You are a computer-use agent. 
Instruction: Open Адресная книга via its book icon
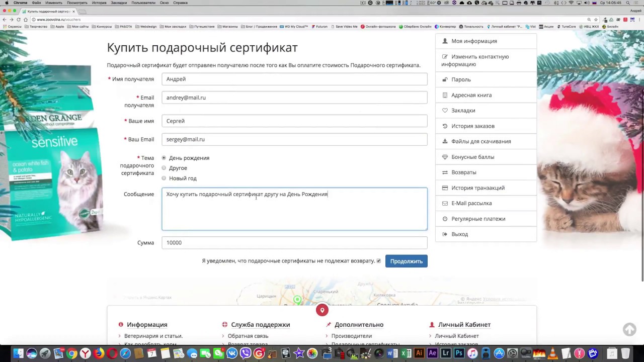pyautogui.click(x=445, y=95)
